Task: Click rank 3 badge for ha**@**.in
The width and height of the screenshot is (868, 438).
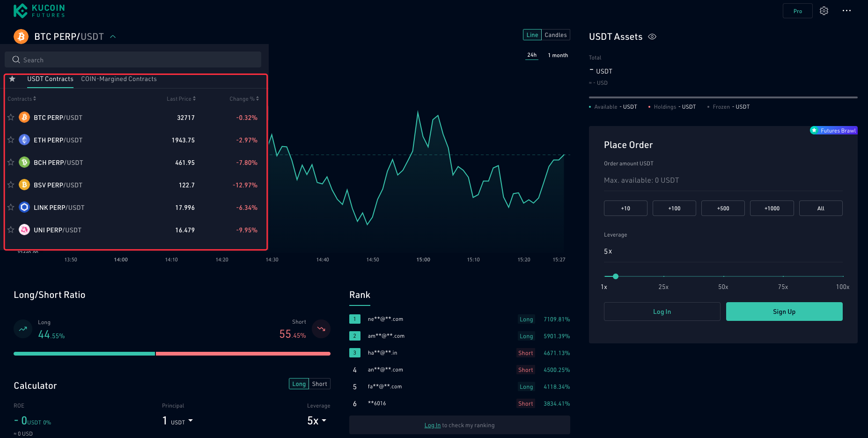Action: [354, 353]
